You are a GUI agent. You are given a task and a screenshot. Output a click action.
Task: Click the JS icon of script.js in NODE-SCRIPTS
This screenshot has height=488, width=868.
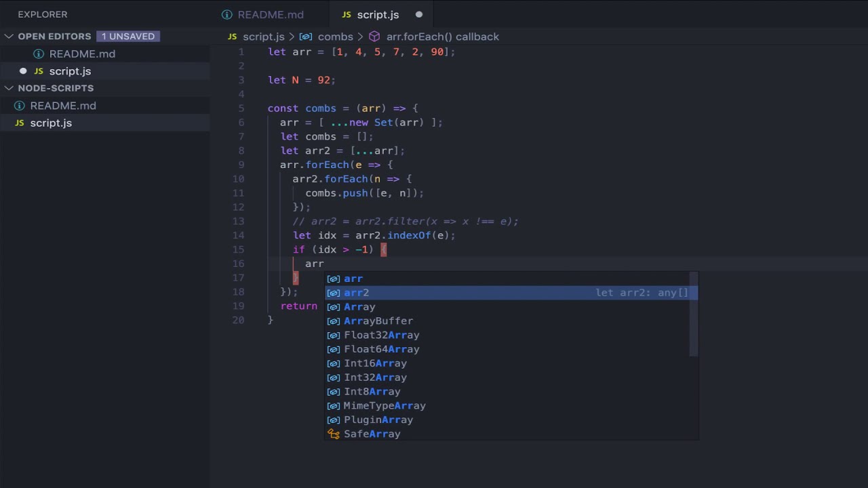[19, 123]
